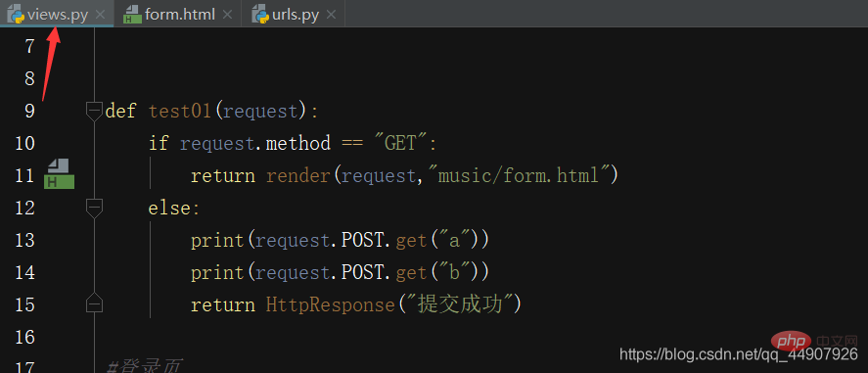Click the HttpResponse call on line 15
The height and width of the screenshot is (373, 868).
coord(332,304)
